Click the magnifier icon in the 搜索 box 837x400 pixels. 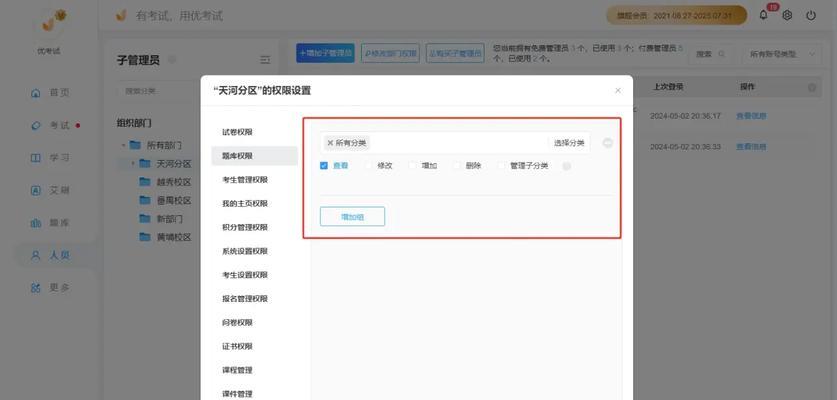click(722, 54)
